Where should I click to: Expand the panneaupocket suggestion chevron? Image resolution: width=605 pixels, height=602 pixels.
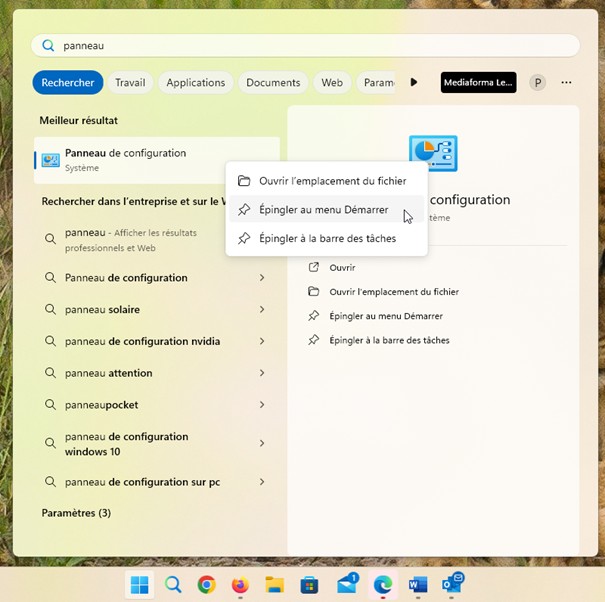(262, 404)
